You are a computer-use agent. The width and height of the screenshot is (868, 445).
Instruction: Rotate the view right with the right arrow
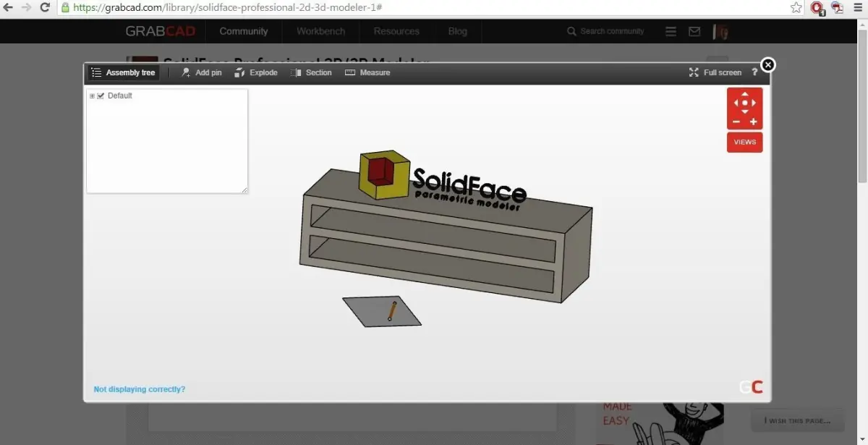754,103
